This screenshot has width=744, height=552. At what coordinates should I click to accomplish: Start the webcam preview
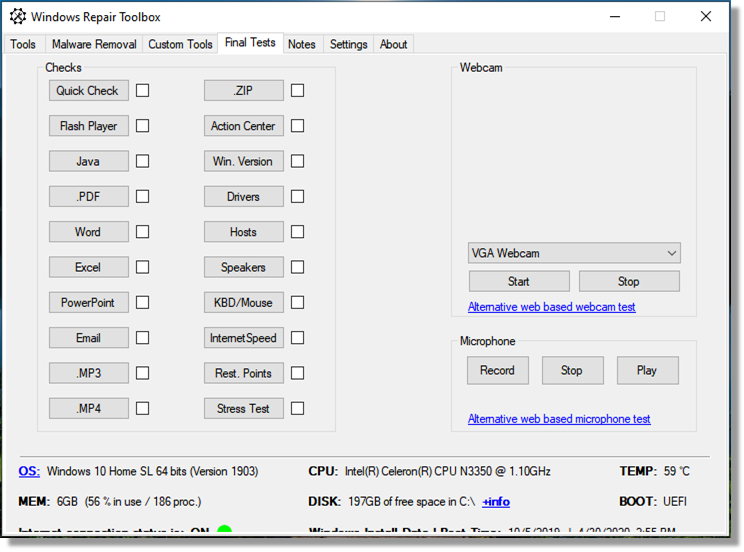pyautogui.click(x=519, y=281)
